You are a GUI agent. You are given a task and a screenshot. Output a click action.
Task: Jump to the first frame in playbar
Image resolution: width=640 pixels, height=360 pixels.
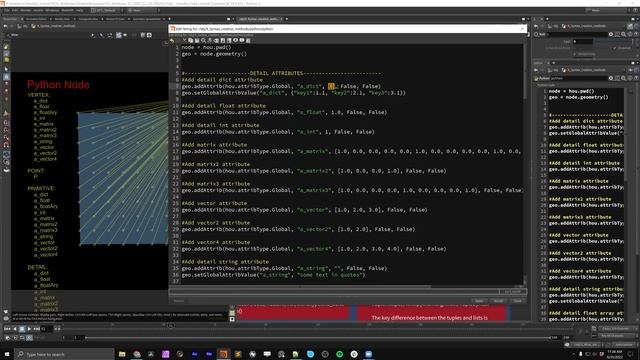click(7, 329)
